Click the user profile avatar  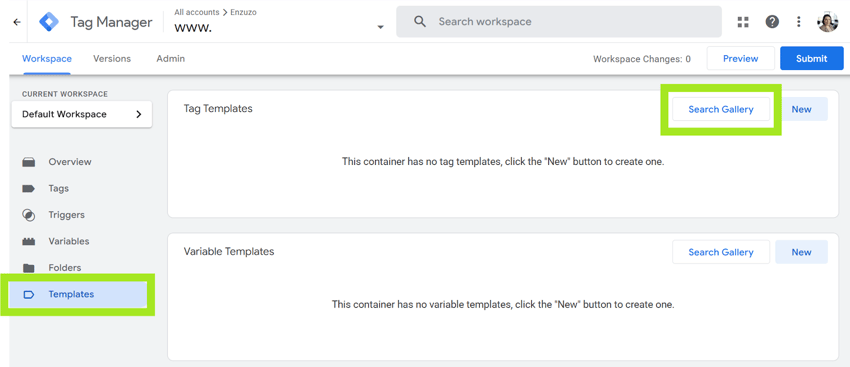(828, 22)
